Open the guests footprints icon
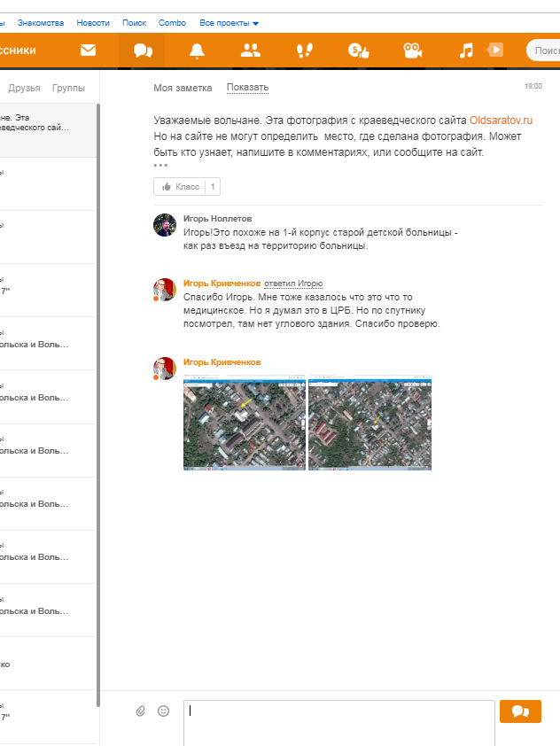This screenshot has width=560, height=746. 305,51
